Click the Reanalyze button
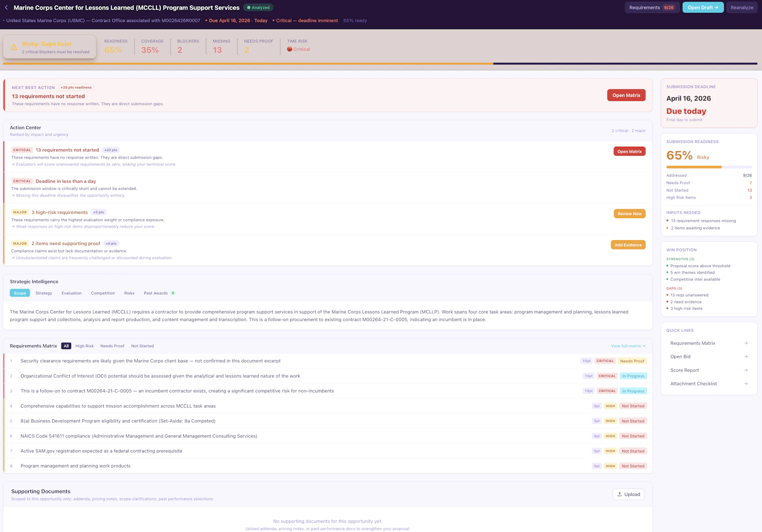Image resolution: width=762 pixels, height=532 pixels. [x=742, y=8]
